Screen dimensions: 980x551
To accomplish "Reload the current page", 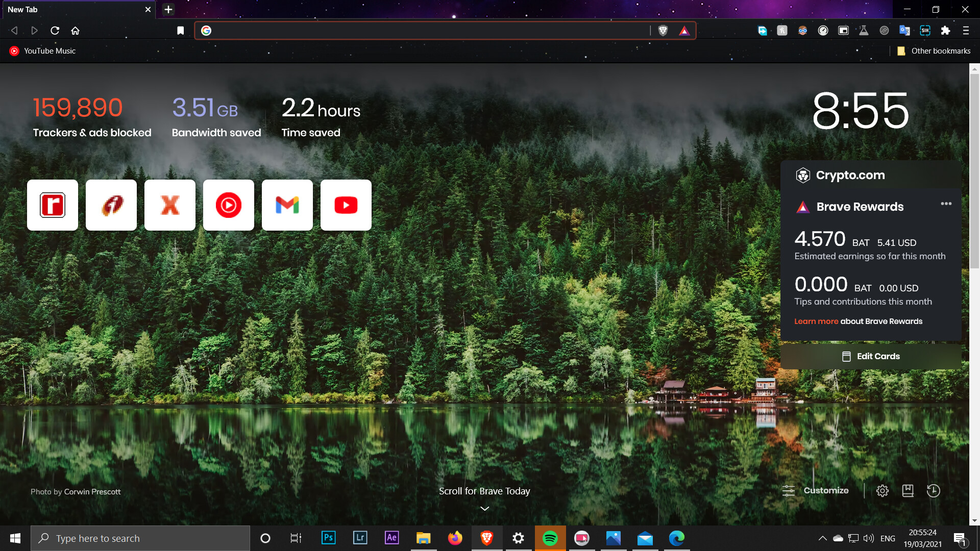I will click(x=55, y=31).
